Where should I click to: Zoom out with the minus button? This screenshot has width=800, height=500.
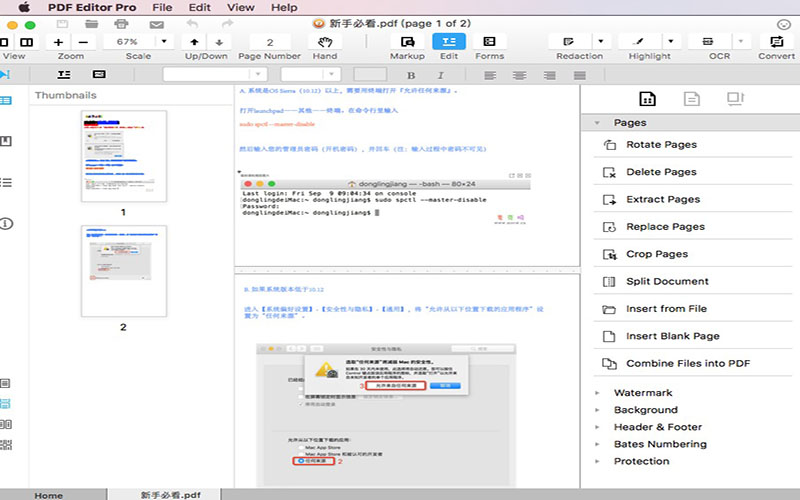click(83, 42)
